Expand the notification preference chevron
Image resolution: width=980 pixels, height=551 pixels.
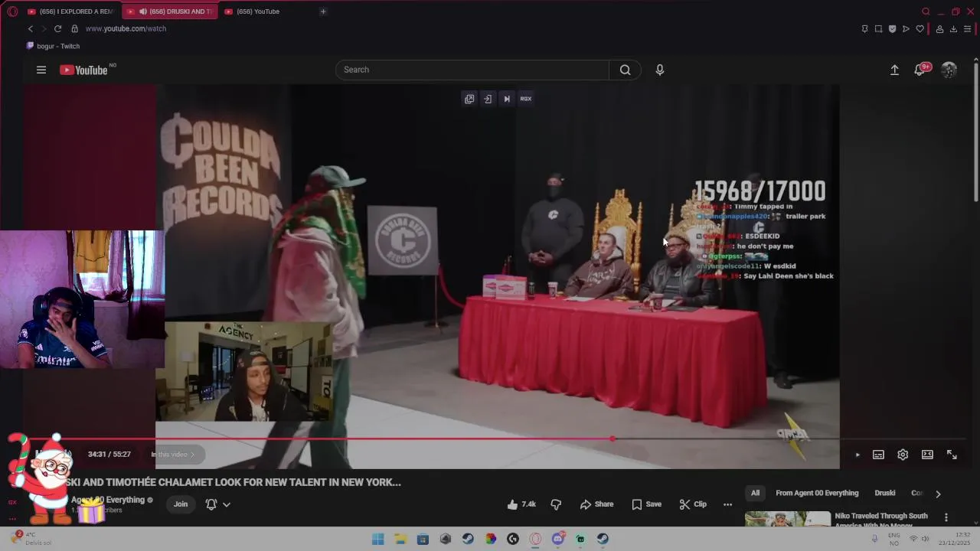[227, 504]
